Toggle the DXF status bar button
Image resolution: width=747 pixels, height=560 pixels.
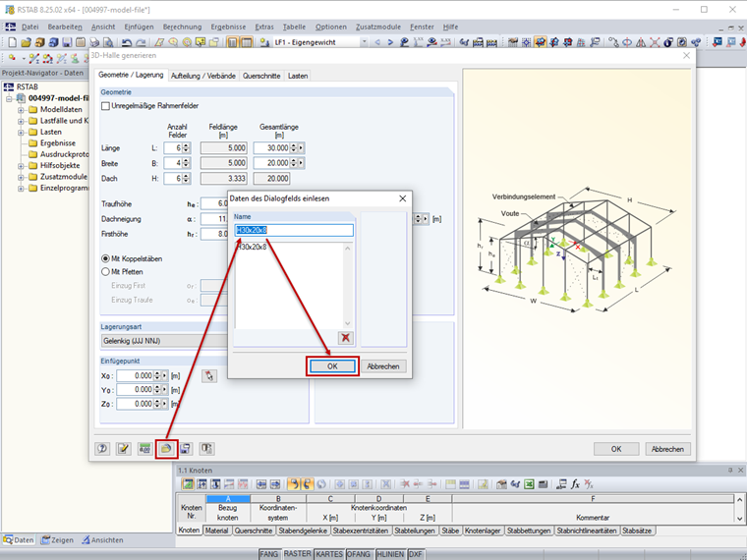click(x=416, y=554)
